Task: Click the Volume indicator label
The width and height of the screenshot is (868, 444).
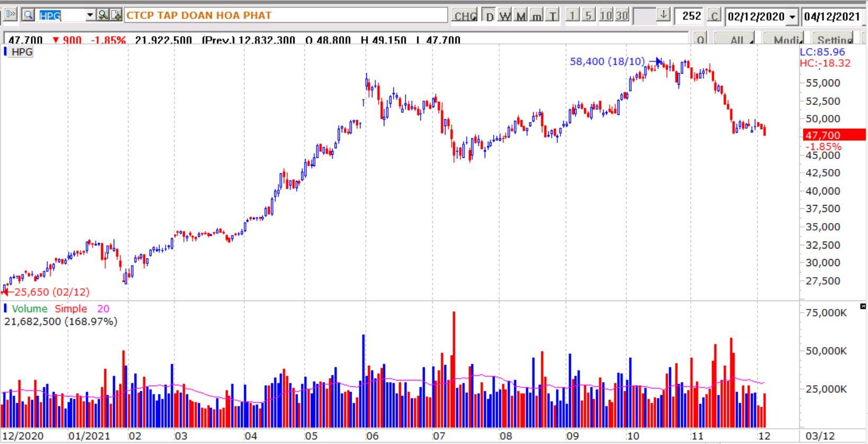Action: point(29,308)
